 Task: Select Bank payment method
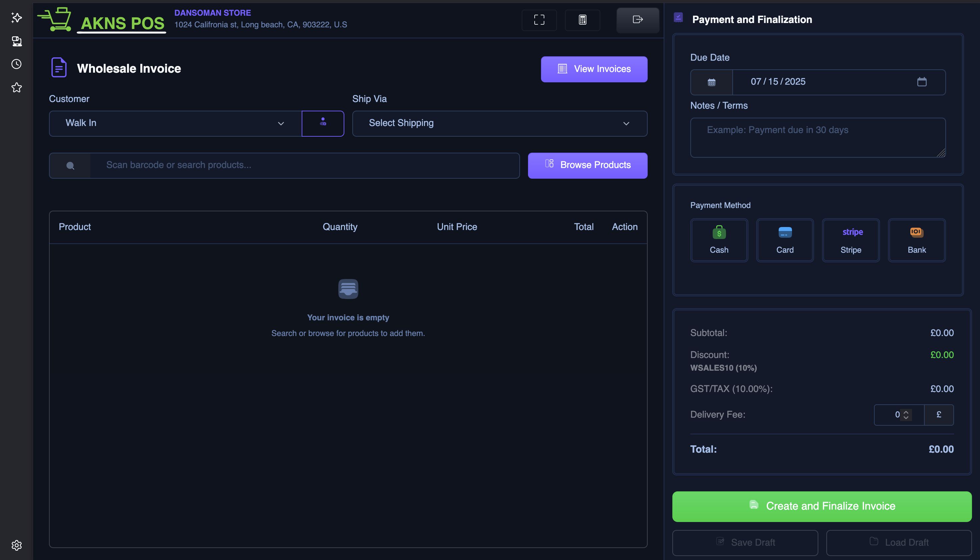917,240
